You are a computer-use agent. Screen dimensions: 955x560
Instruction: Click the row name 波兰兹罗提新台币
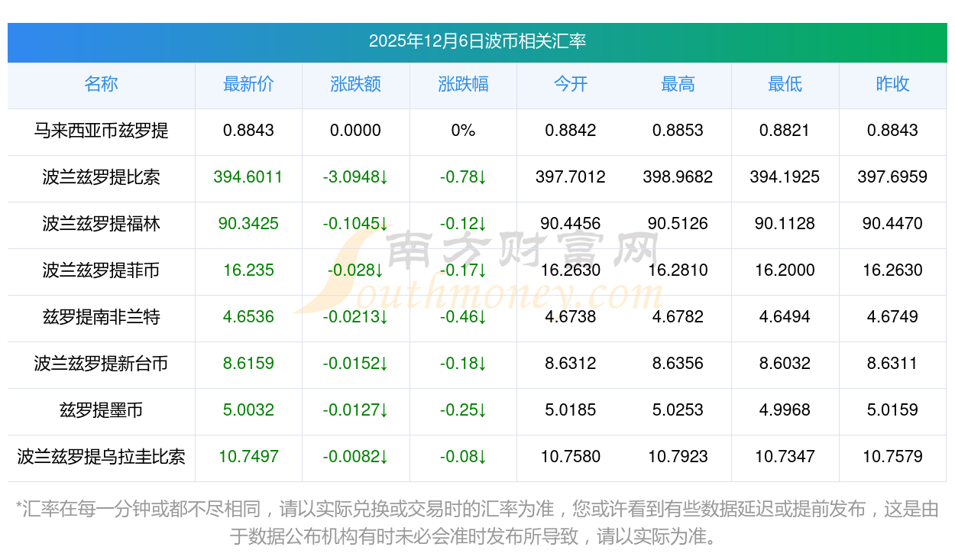click(x=101, y=364)
